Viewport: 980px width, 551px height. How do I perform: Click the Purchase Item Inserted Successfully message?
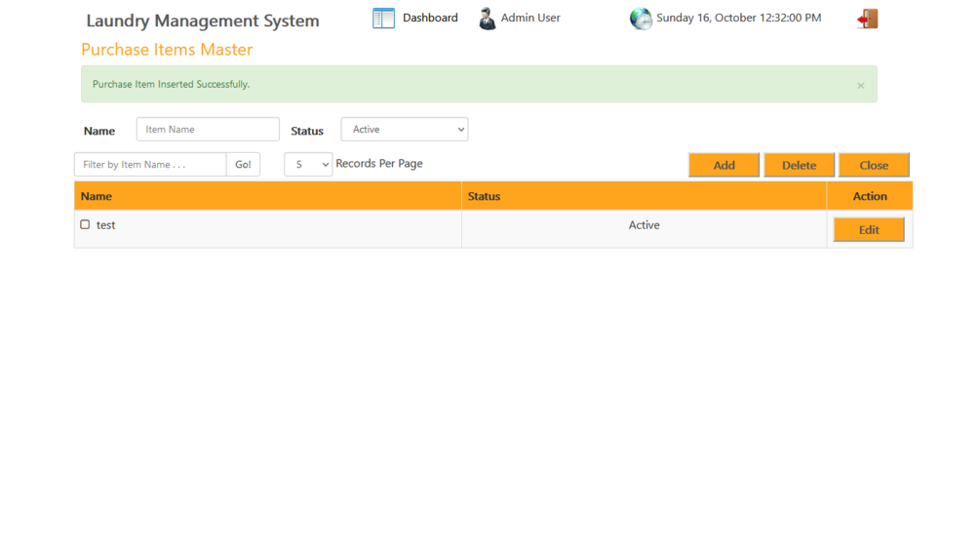172,84
